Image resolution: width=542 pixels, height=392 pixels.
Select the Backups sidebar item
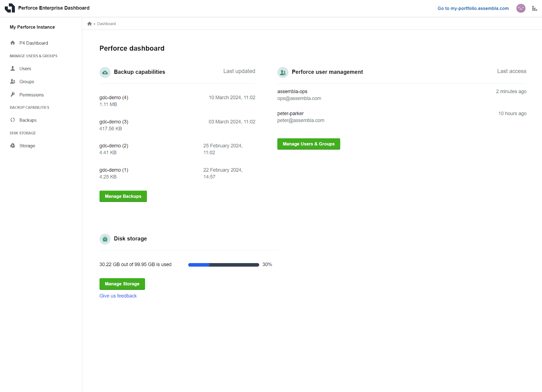28,120
